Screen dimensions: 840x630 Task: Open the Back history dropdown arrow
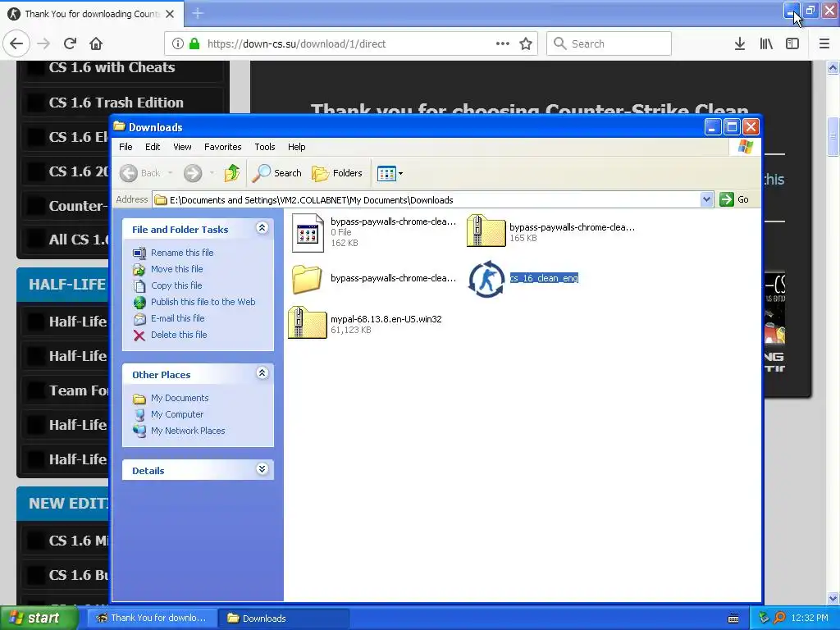coord(171,173)
